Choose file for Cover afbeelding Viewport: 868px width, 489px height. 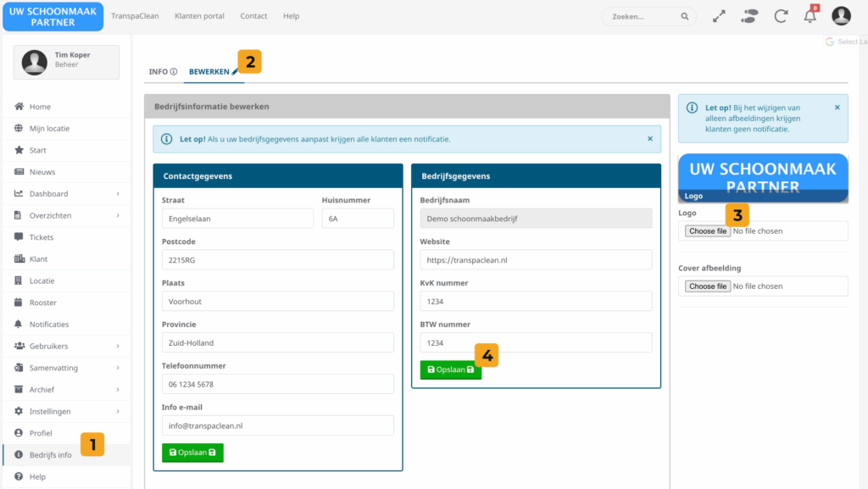708,286
